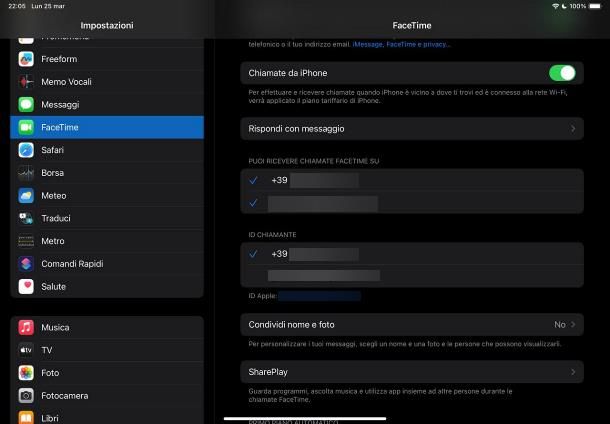Open Foto settings entry
The image size is (610, 424).
[107, 373]
